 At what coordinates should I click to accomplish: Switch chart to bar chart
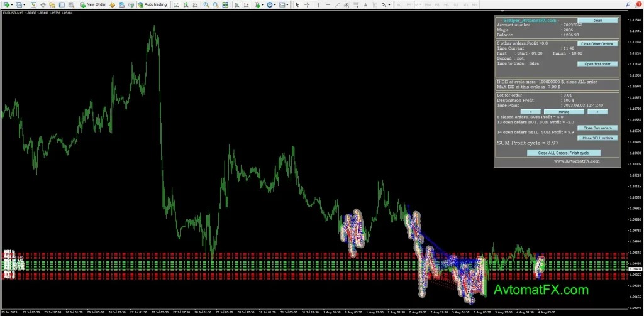(x=176, y=4)
